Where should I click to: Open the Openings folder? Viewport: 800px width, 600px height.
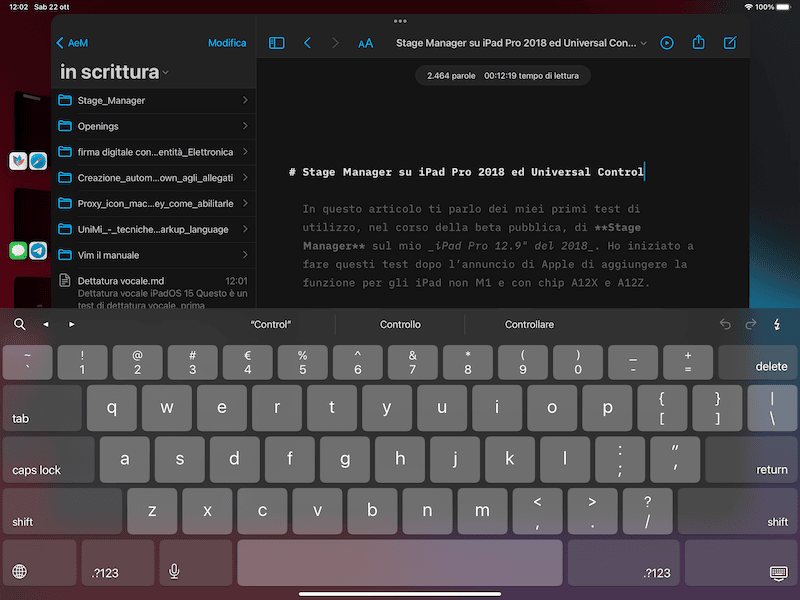(154, 126)
